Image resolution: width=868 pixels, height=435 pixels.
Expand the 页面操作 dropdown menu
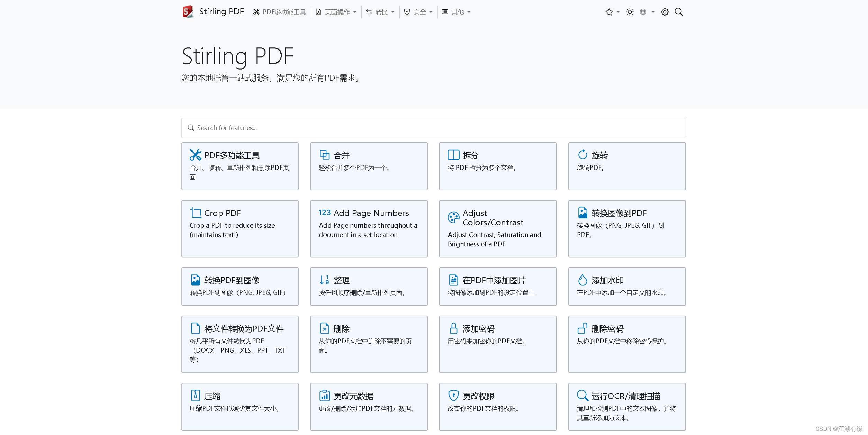(336, 12)
